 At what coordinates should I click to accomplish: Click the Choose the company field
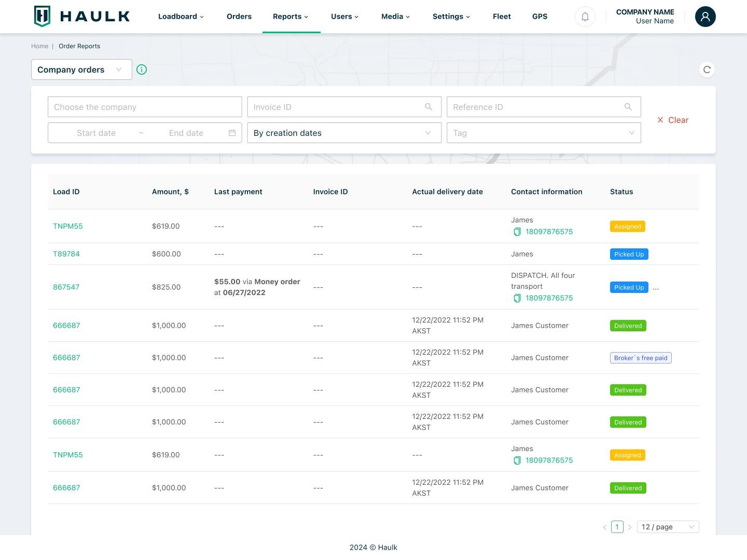[144, 107]
